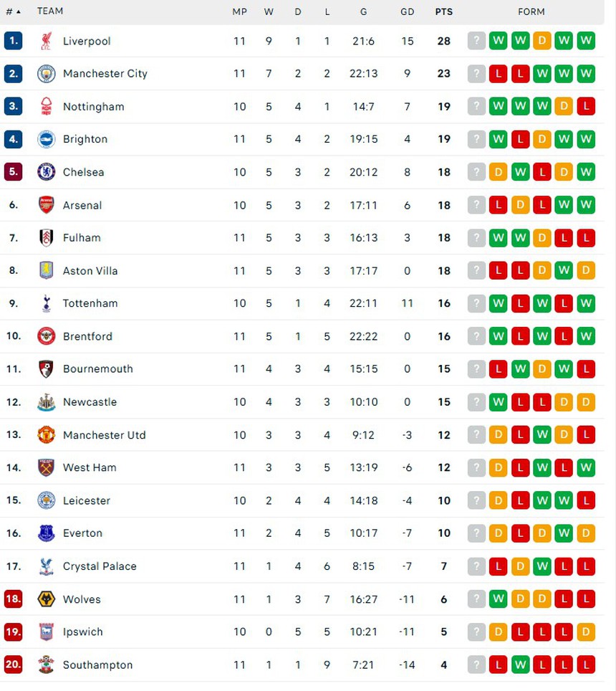Open the Ipswich team page link
Image resolution: width=616 pixels, height=691 pixels.
pos(82,632)
